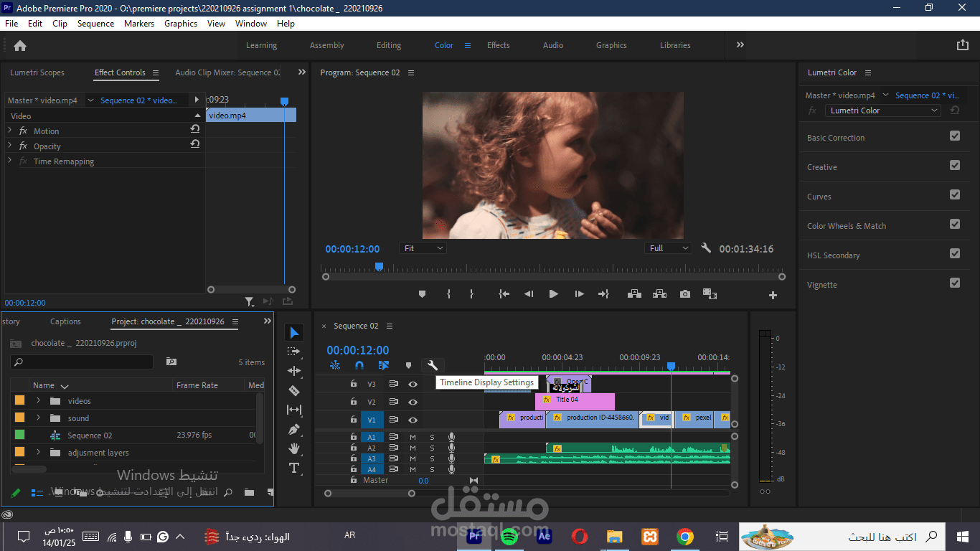Open Spotify from the taskbar
Screen dimensions: 980x551
[x=509, y=536]
